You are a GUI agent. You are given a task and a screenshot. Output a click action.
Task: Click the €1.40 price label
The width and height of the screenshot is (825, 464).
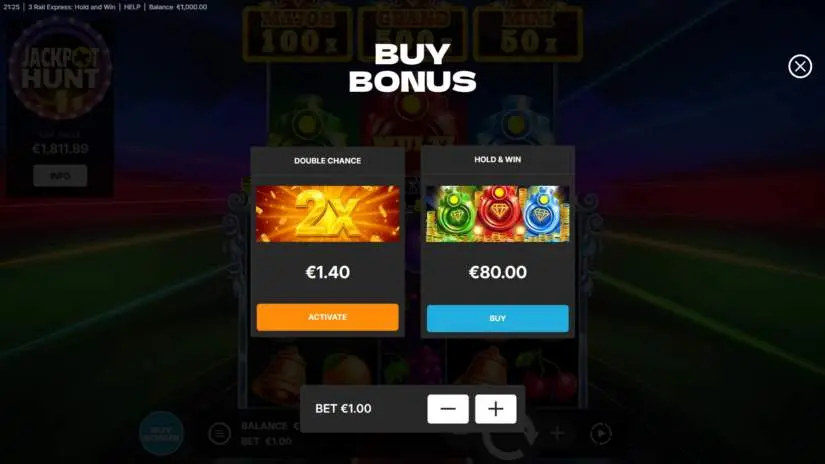tap(327, 272)
